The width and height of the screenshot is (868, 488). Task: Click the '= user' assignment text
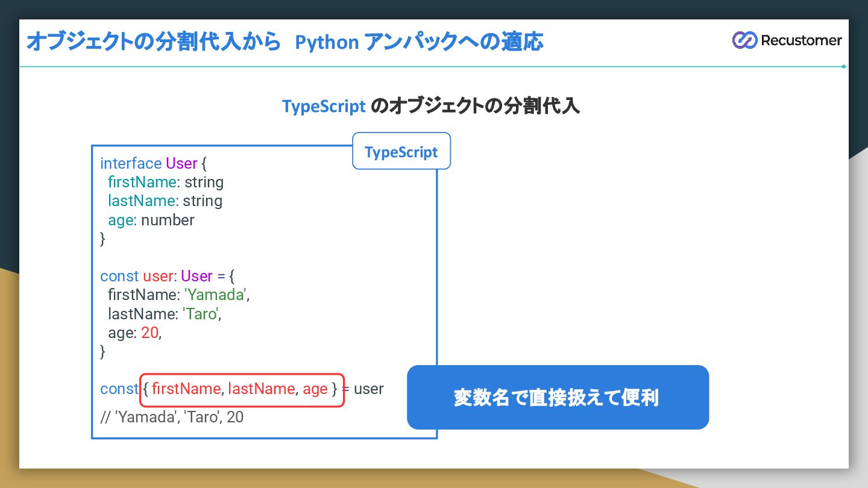364,389
